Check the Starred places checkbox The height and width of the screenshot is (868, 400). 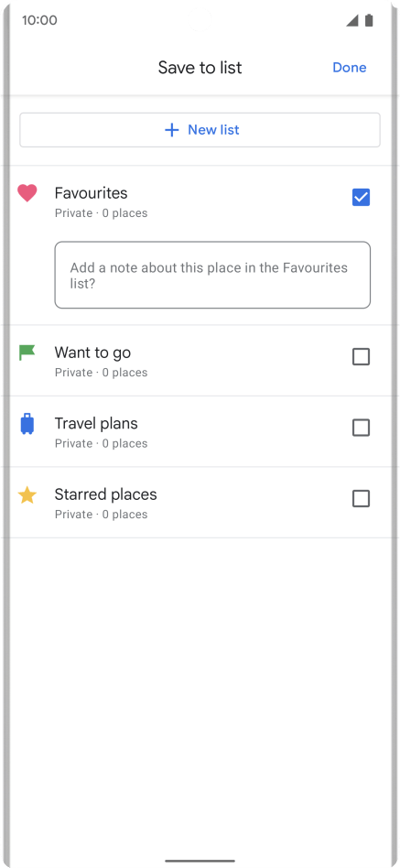click(x=362, y=499)
